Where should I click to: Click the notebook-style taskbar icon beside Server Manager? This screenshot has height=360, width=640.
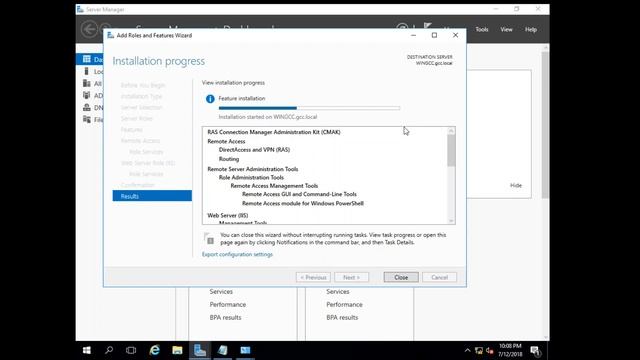(x=222, y=350)
